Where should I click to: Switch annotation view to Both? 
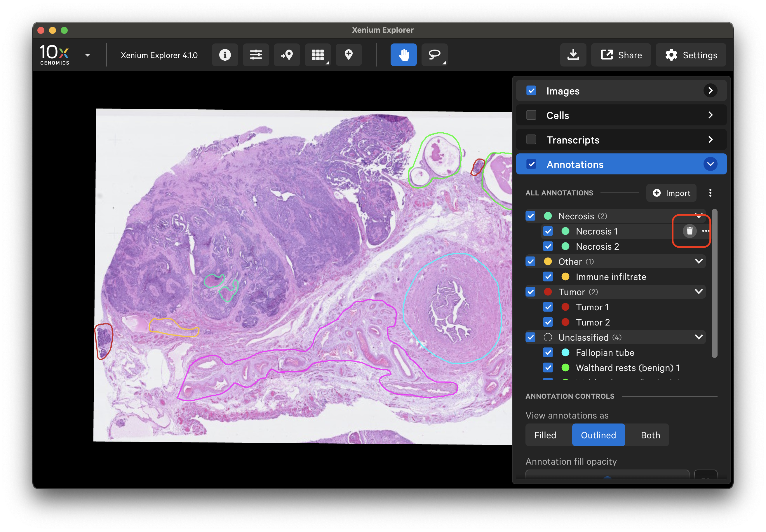[650, 435]
